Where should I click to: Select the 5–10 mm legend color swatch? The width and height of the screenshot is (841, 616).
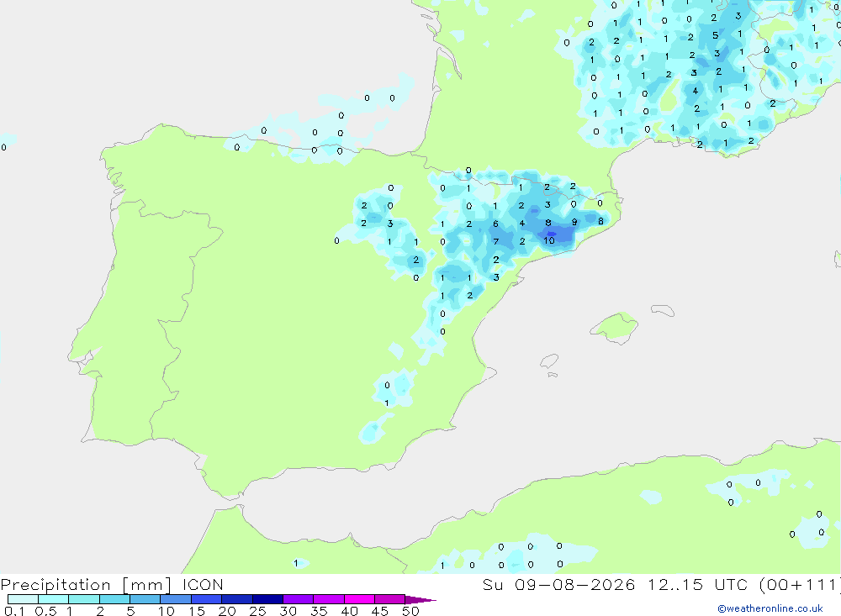point(145,599)
